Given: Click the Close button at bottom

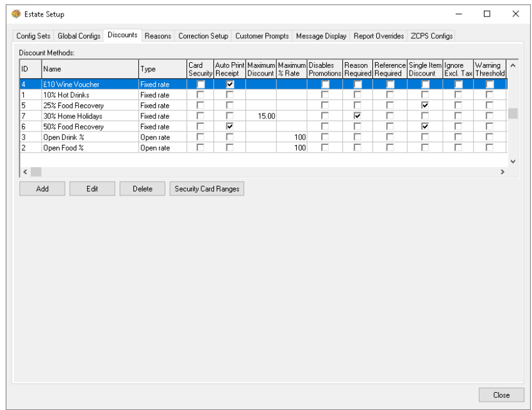Looking at the screenshot, I should point(501,395).
